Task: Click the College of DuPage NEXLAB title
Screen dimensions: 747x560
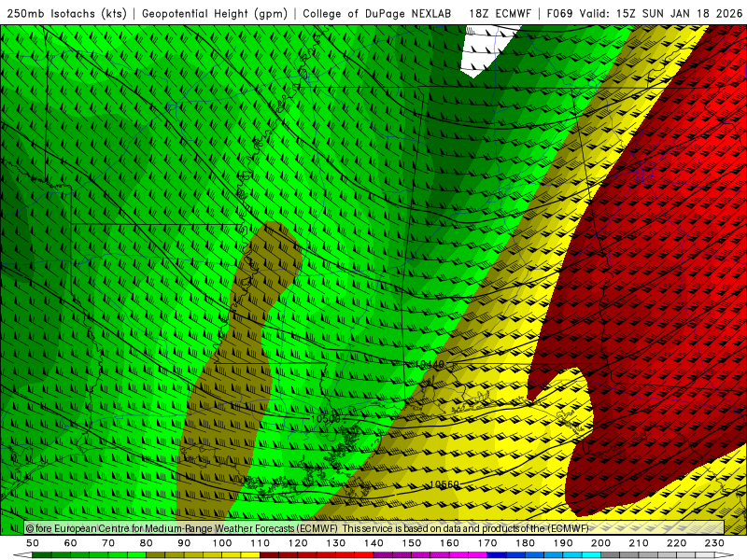Action: coord(380,14)
